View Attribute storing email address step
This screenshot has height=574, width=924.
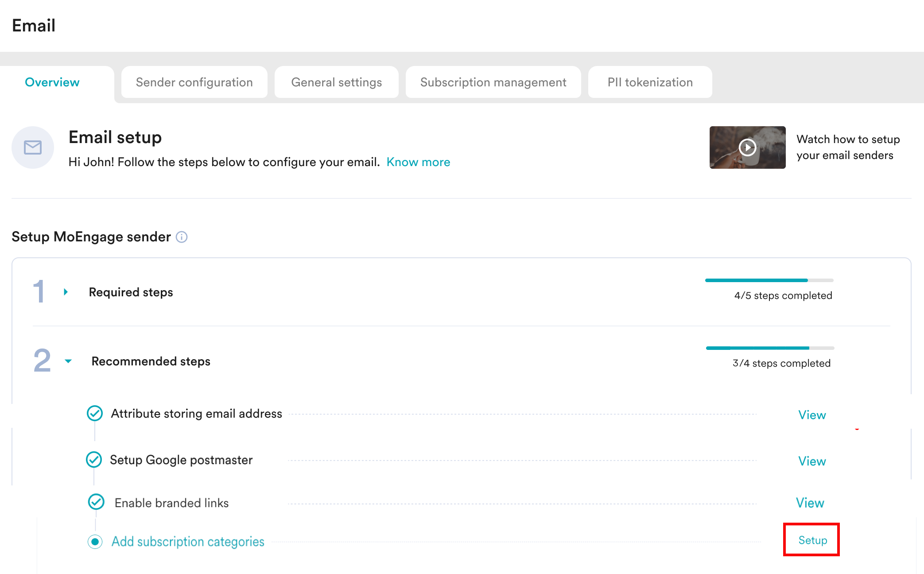(812, 415)
